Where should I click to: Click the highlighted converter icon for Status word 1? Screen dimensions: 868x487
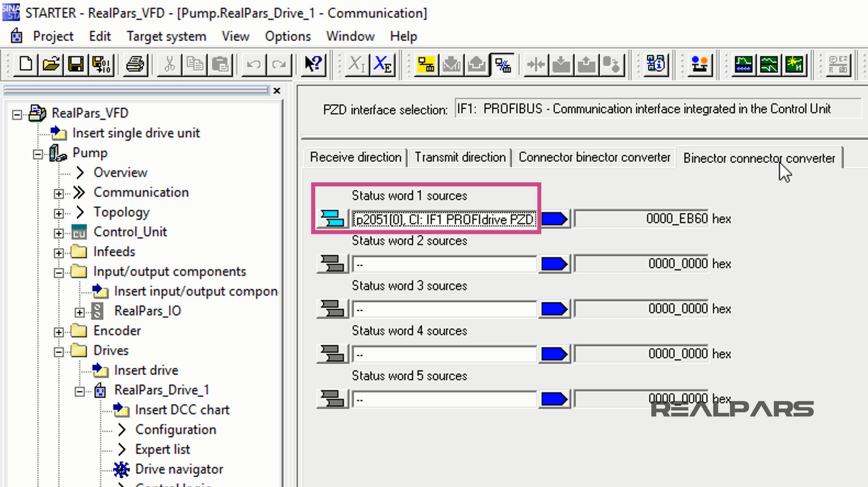pyautogui.click(x=331, y=218)
